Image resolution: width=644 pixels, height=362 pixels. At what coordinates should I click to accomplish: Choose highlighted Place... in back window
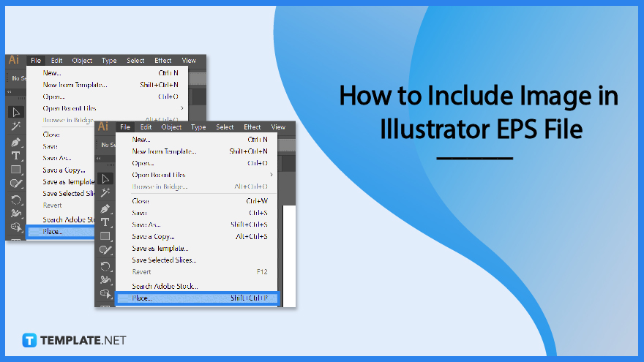tap(60, 232)
